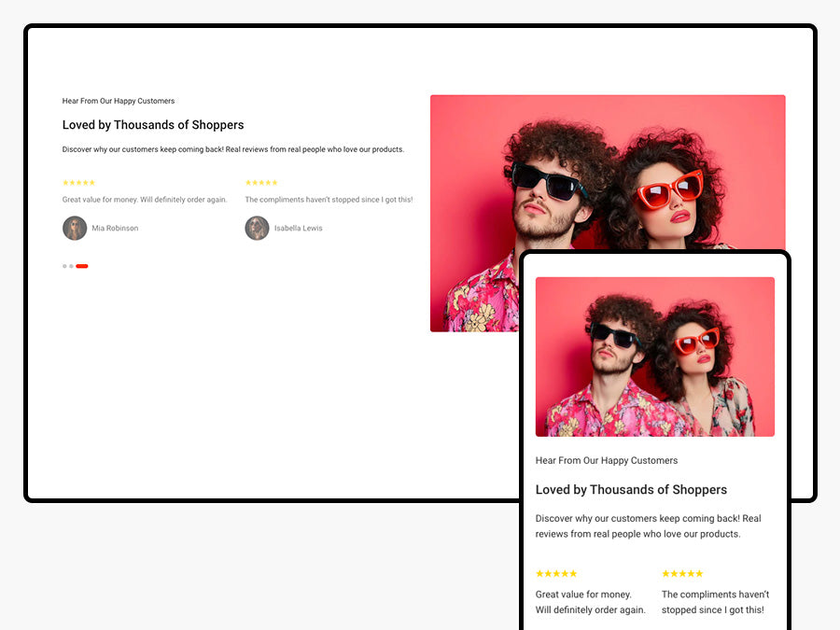Click the right star rating in the mobile preview

[682, 573]
